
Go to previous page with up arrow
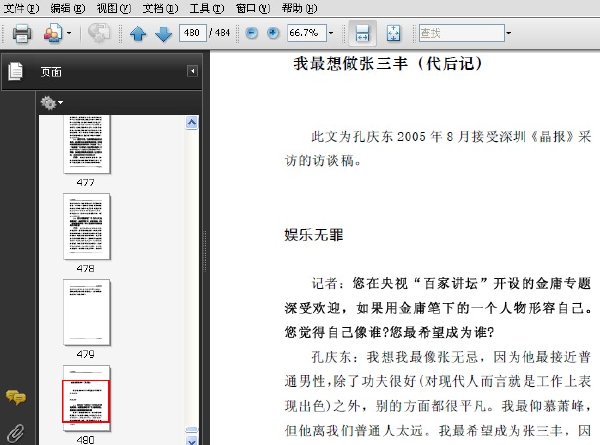click(138, 34)
